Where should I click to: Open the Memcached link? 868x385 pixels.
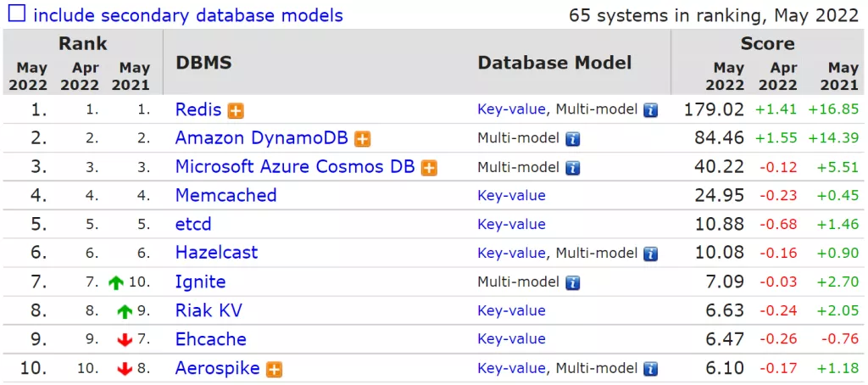point(225,195)
